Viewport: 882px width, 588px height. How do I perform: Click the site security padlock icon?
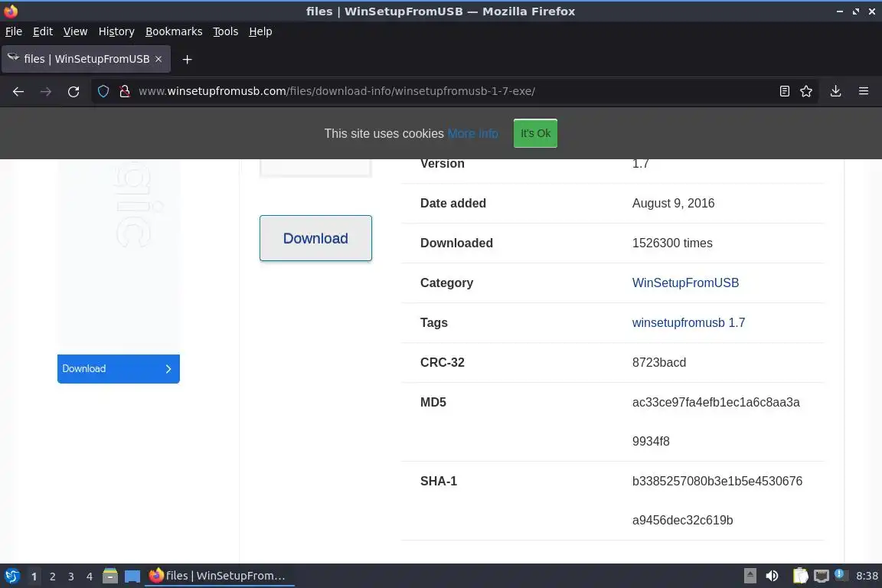(x=125, y=91)
